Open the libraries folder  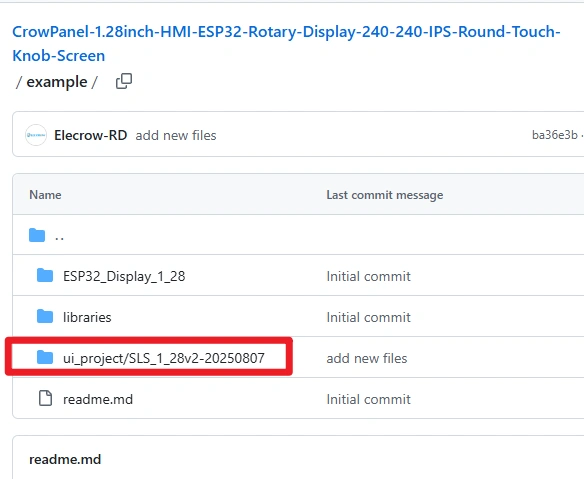(x=87, y=317)
